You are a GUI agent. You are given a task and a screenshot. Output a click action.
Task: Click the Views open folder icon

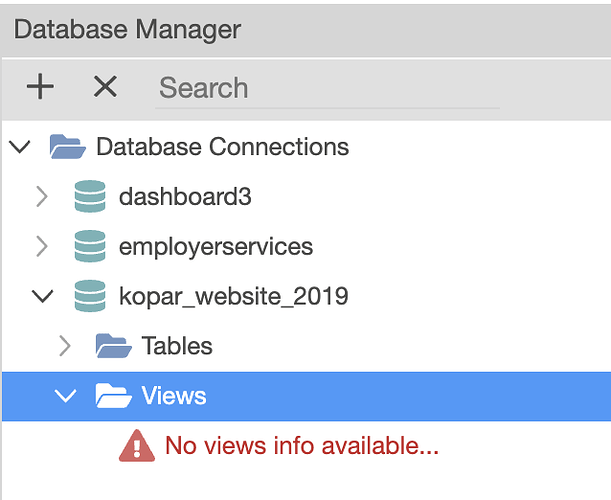click(113, 396)
